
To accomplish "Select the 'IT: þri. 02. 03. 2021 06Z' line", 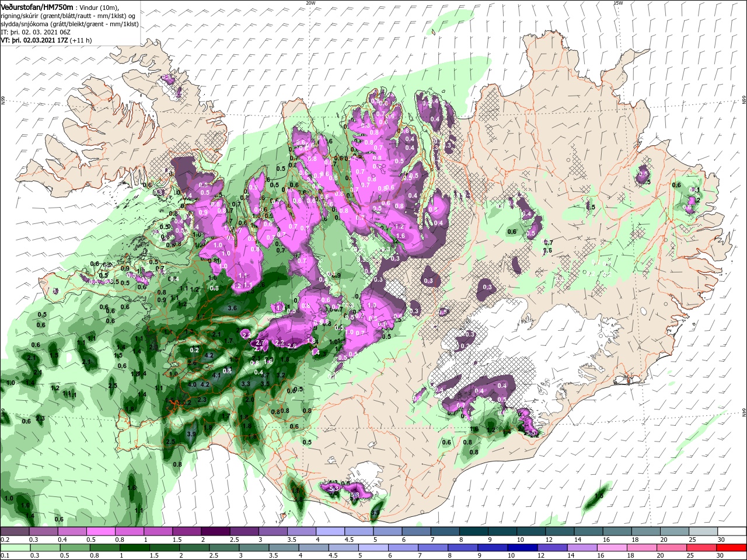I will (x=36, y=32).
